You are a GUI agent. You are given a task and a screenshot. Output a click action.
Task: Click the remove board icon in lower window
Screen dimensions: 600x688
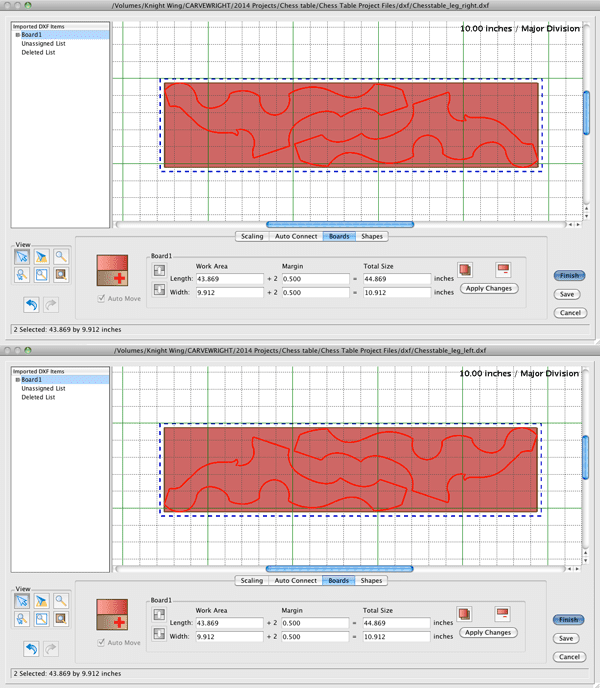[503, 614]
